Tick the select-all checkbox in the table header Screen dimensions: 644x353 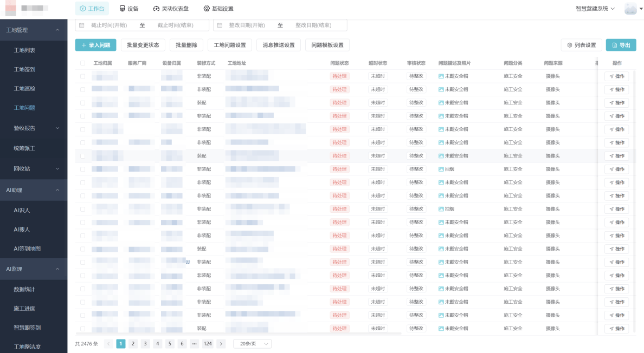click(x=83, y=63)
